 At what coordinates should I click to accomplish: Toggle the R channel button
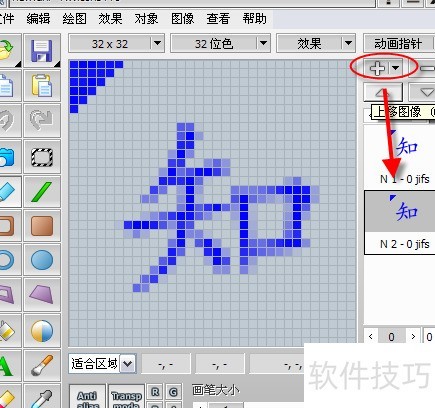[155, 392]
